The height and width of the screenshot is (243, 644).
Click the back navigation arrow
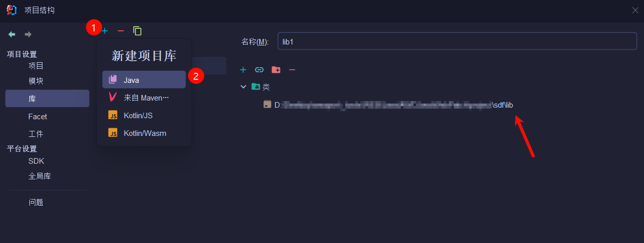(12, 34)
